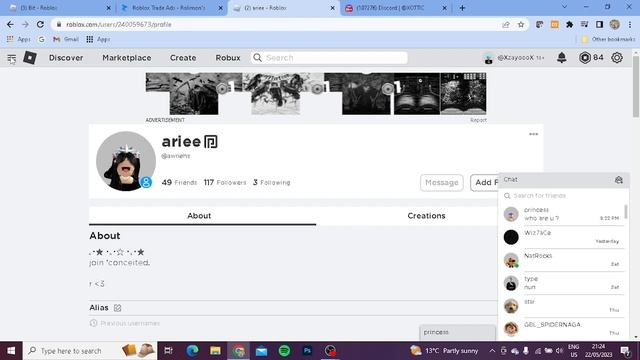
Task: Open a new browser tab
Action: pyautogui.click(x=462, y=8)
